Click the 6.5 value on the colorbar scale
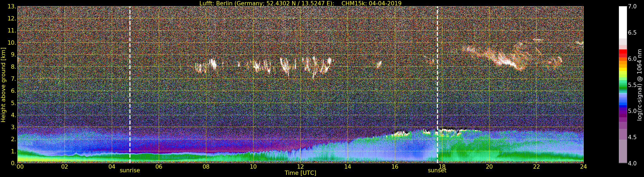 pos(632,33)
